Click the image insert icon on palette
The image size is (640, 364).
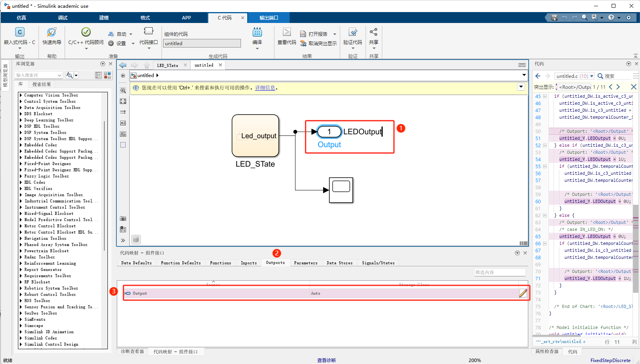click(x=123, y=134)
